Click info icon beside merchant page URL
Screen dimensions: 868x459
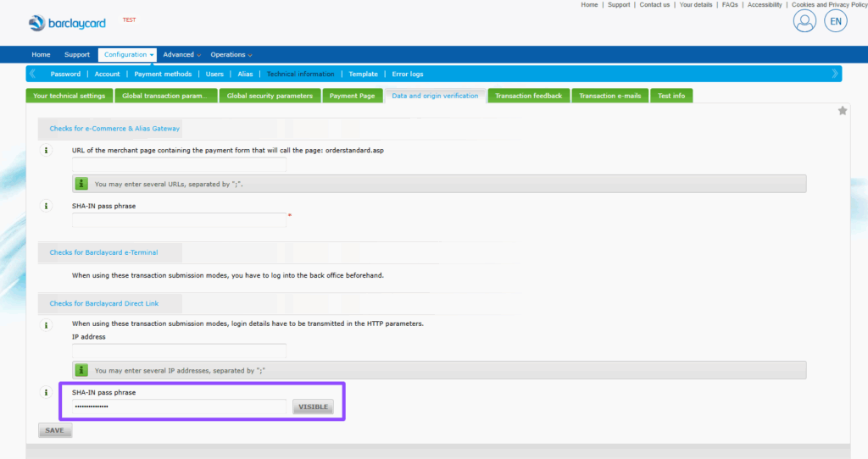coord(46,151)
